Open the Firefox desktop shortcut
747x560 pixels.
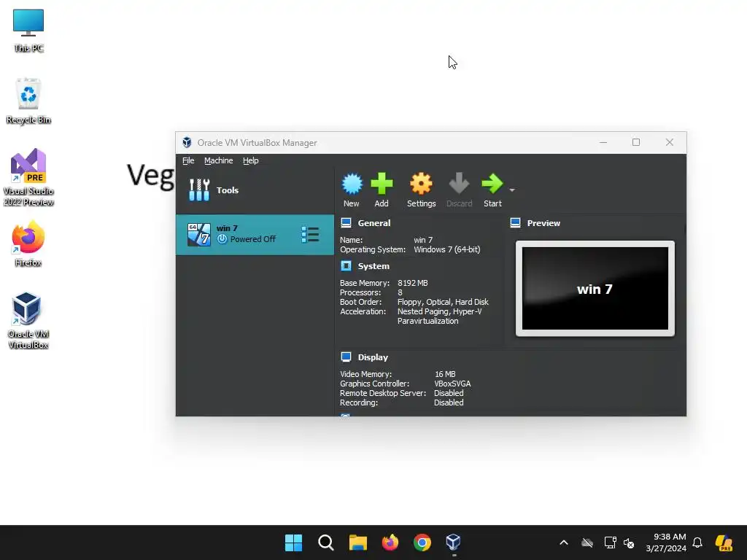(28, 244)
